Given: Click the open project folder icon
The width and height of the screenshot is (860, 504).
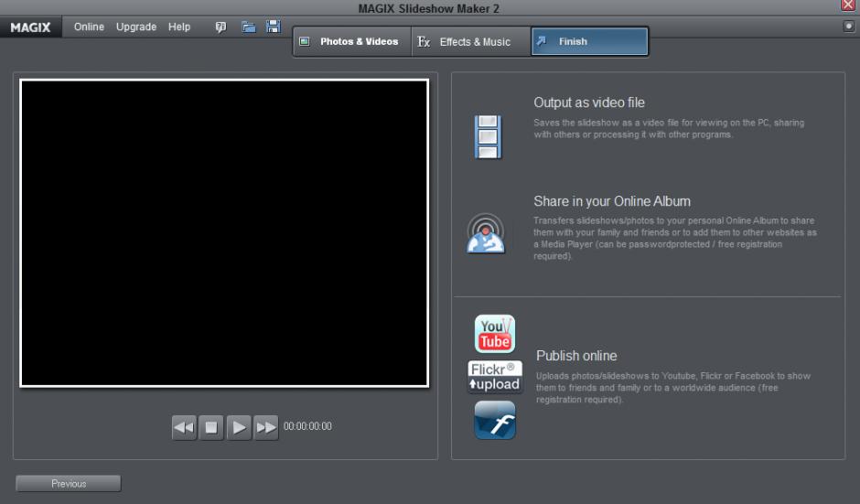Looking at the screenshot, I should (249, 27).
